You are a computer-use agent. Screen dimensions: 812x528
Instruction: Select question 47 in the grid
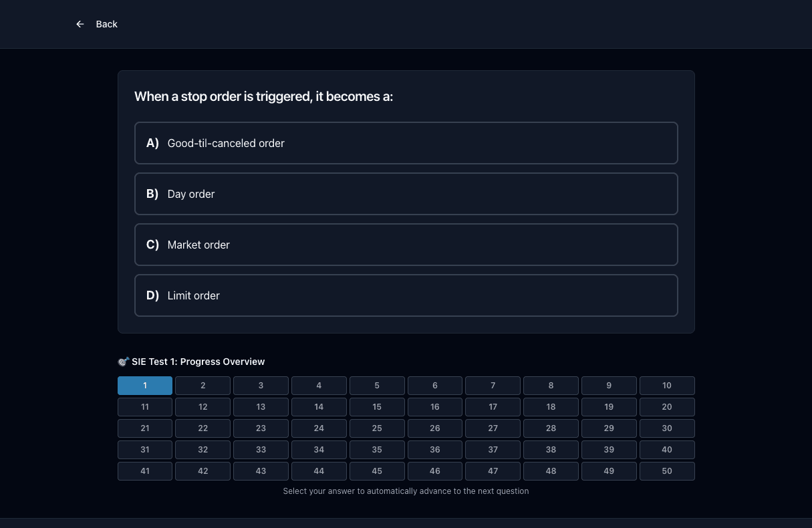[x=493, y=471]
